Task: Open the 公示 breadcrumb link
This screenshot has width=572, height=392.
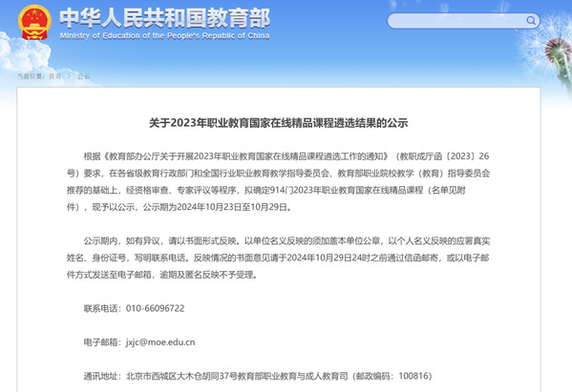Action: [x=83, y=76]
